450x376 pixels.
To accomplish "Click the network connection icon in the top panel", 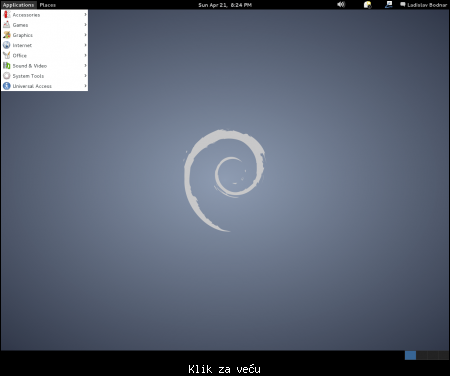I will tap(388, 5).
